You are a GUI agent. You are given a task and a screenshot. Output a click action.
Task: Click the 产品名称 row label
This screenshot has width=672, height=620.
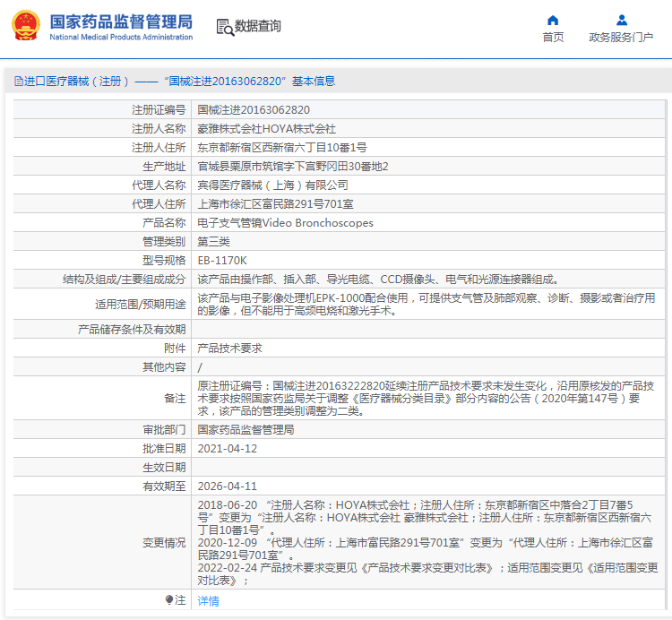[164, 223]
